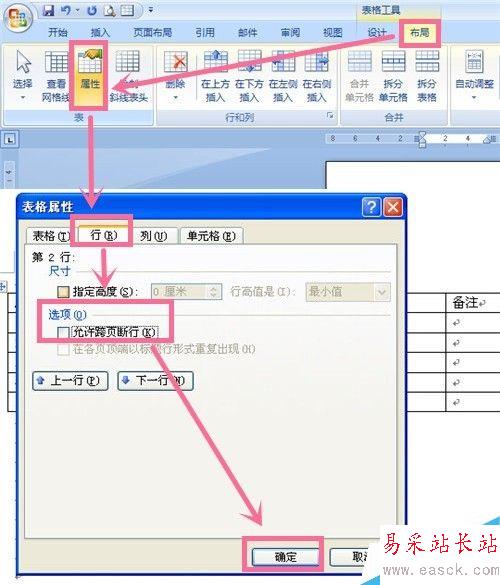Switch to the 引用 tab
Screen dimensions: 500x585
(x=205, y=32)
